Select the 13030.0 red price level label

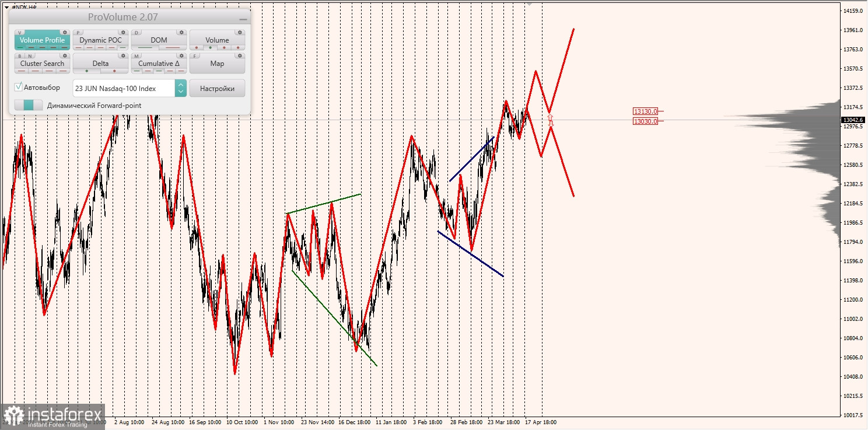point(646,121)
